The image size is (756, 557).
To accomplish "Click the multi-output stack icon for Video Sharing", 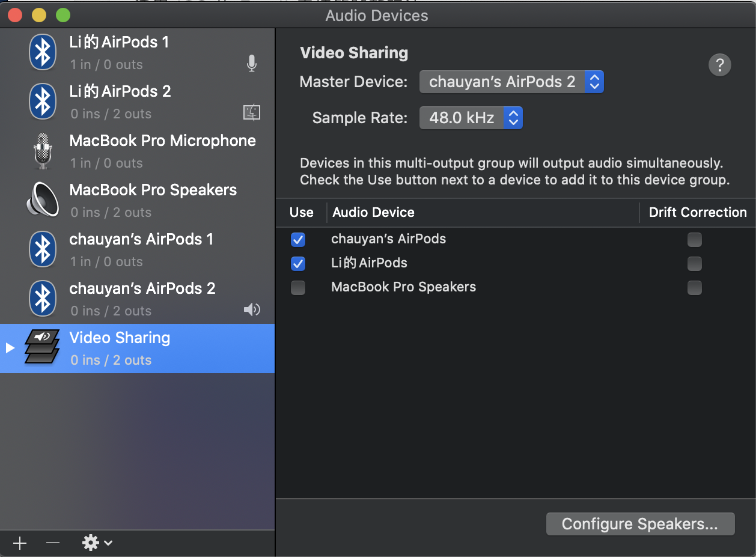I will (x=41, y=347).
